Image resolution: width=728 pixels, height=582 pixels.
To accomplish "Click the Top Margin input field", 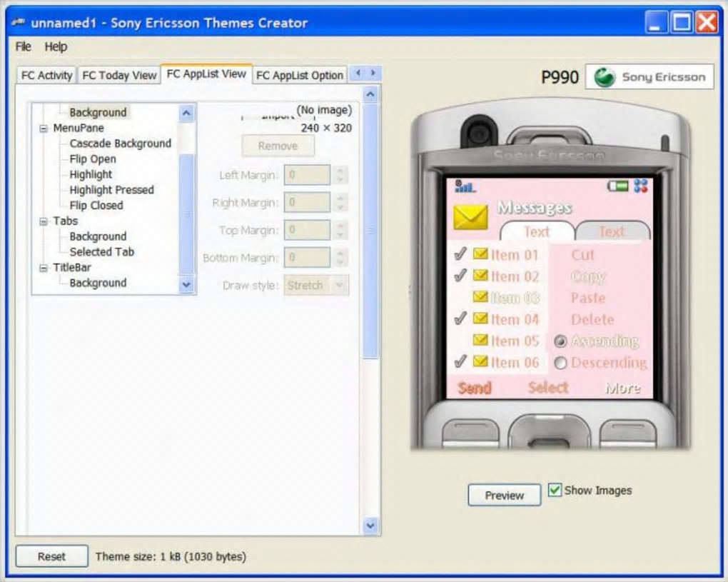I will (307, 230).
